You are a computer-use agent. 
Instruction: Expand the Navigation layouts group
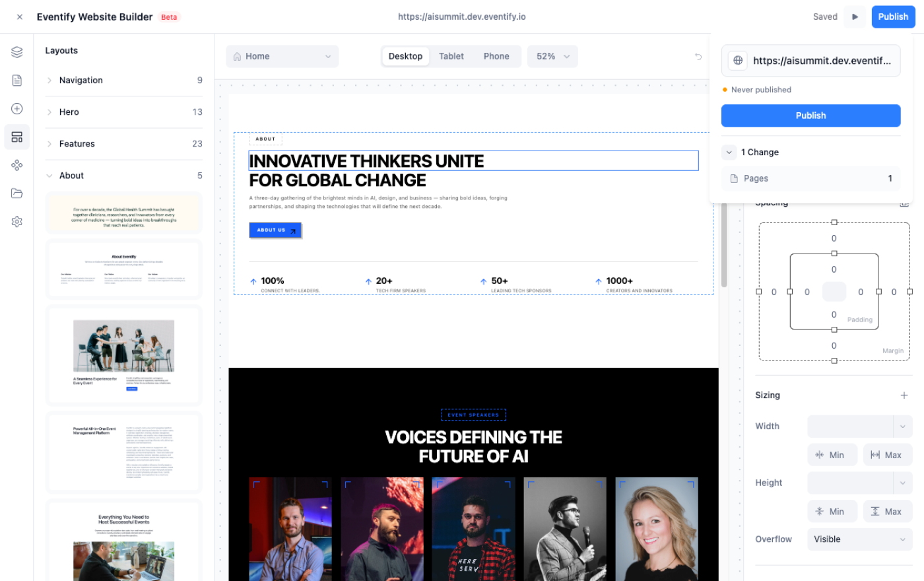(49, 81)
